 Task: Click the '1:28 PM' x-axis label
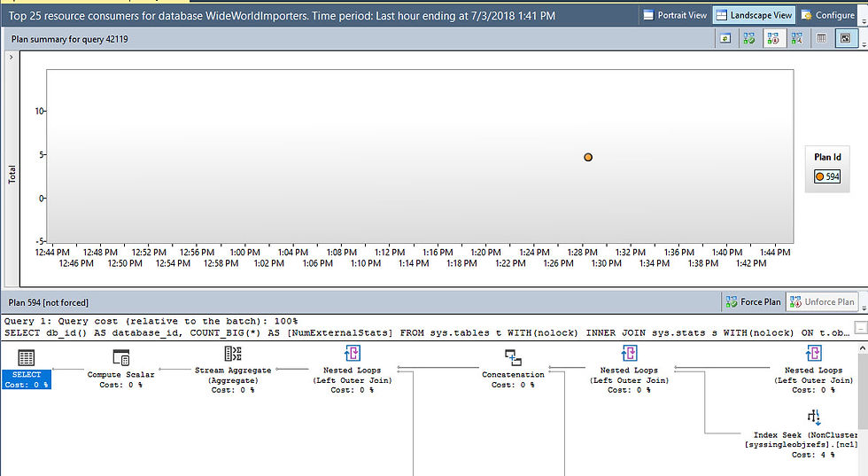pyautogui.click(x=583, y=252)
